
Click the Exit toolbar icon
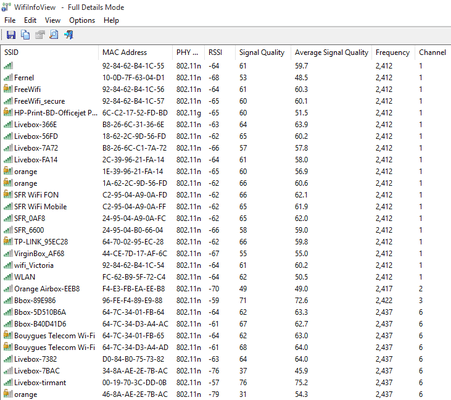[x=68, y=35]
